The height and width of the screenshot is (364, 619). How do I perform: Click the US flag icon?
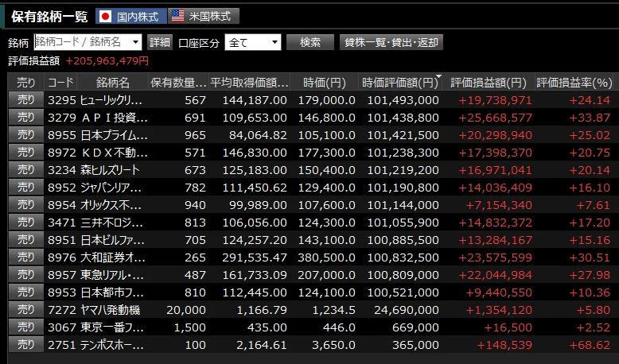pyautogui.click(x=178, y=16)
